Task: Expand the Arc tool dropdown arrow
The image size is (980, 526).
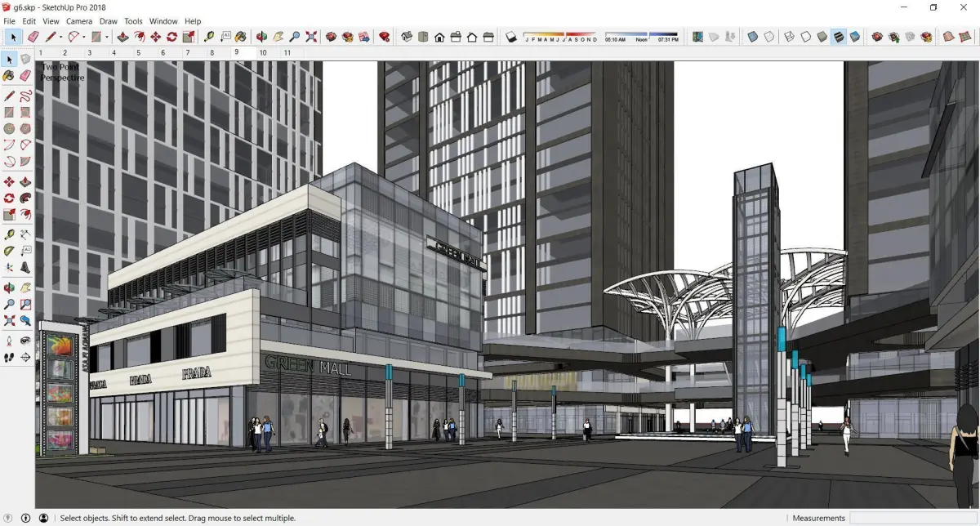Action: point(84,37)
